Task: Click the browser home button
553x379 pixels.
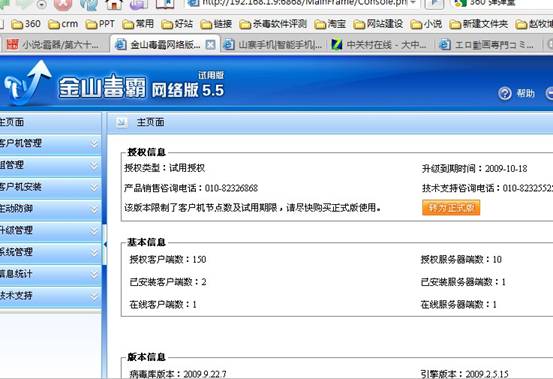Action: click(114, 4)
